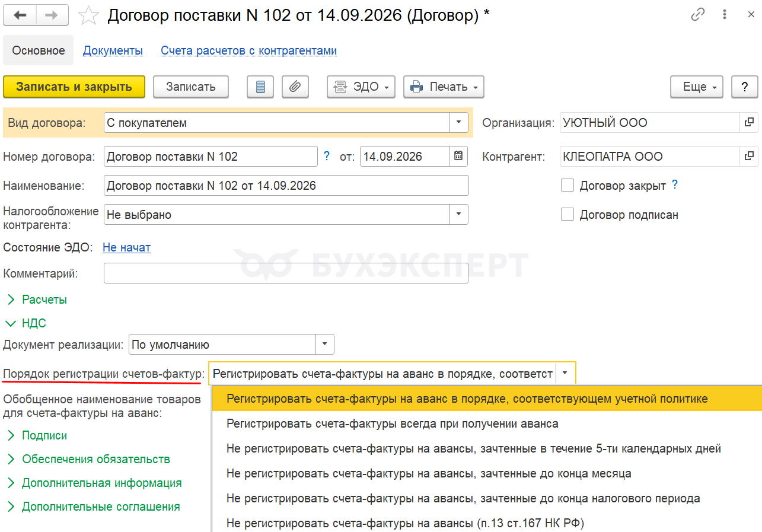762x532 pixels.
Task: Enable the Договор закрыт checkbox
Action: click(x=567, y=186)
